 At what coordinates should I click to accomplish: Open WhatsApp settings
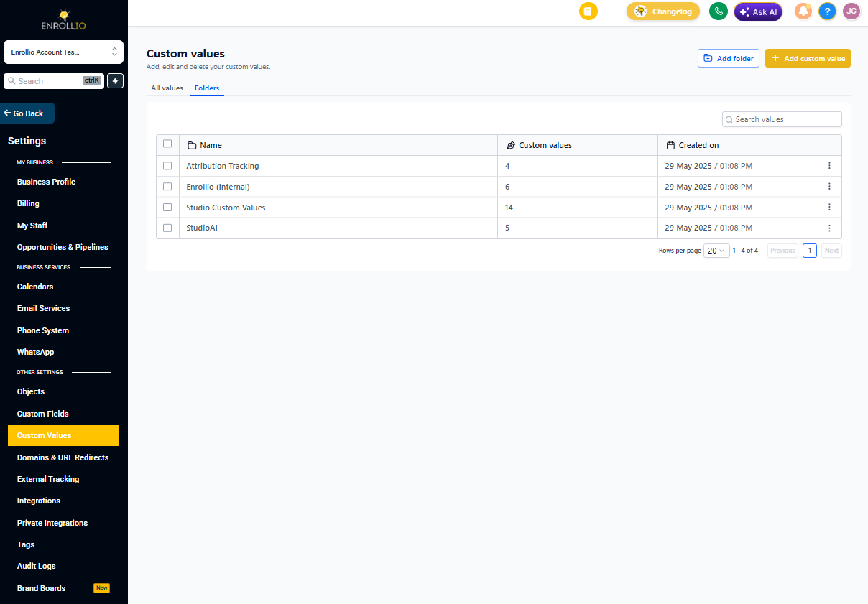35,352
